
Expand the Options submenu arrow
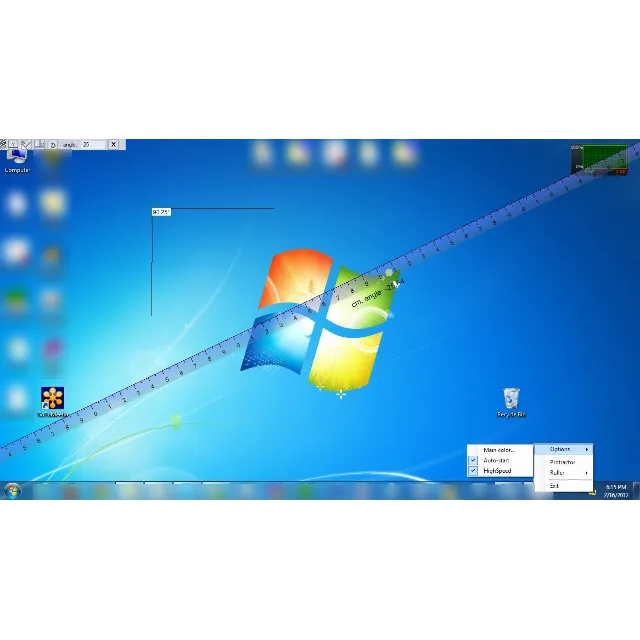coord(587,449)
